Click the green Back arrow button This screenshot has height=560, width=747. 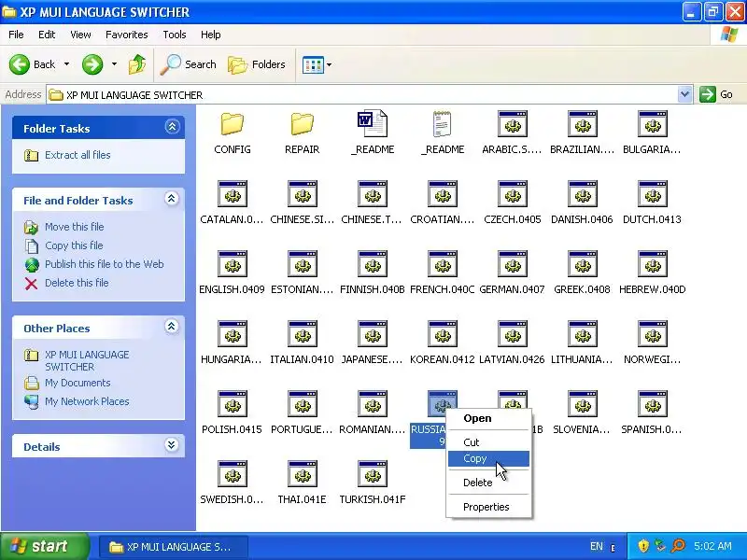coord(20,64)
